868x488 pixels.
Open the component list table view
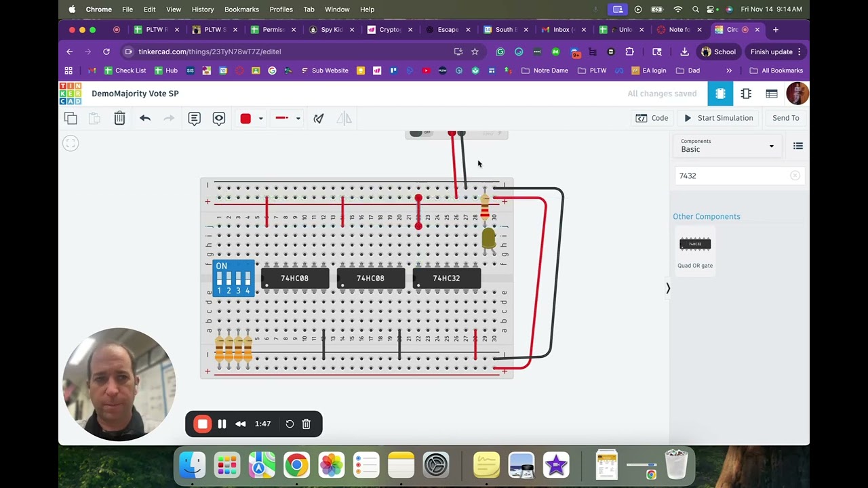tap(772, 94)
